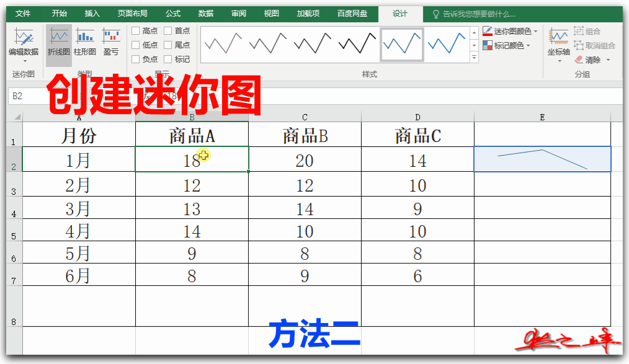The image size is (629, 364).
Task: Click the 取消组合 ungroup icon
Action: tap(579, 45)
